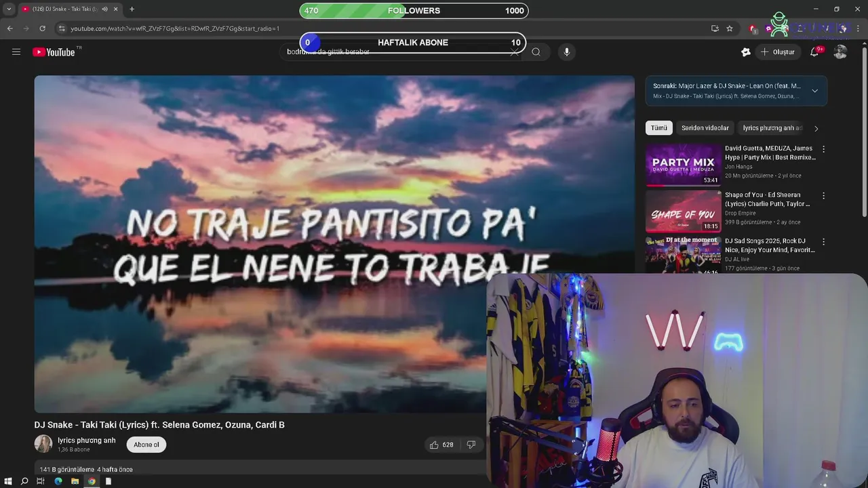Click the Party Mix thumbnail

(x=683, y=165)
